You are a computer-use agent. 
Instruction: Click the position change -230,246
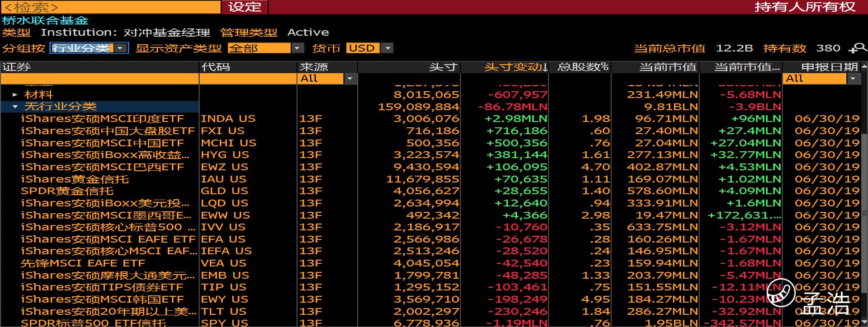click(x=518, y=312)
